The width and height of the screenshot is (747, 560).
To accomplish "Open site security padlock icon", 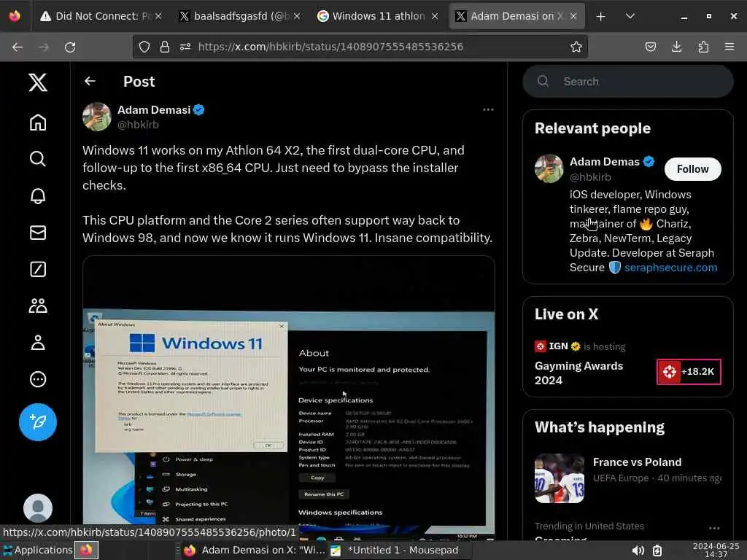I will 165,47.
